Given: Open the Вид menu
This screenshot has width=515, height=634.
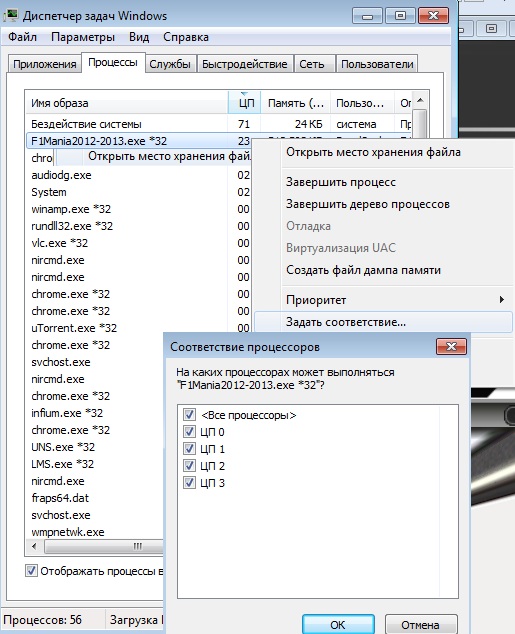Looking at the screenshot, I should [x=139, y=37].
